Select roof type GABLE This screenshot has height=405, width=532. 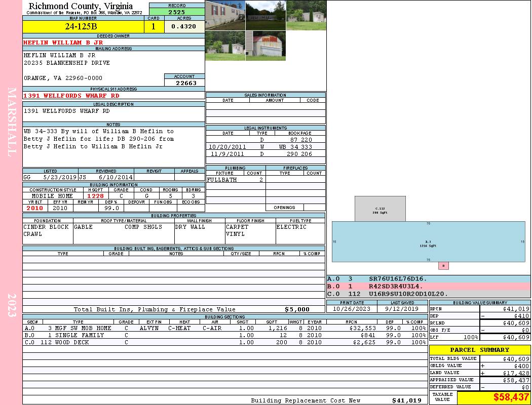(84, 227)
